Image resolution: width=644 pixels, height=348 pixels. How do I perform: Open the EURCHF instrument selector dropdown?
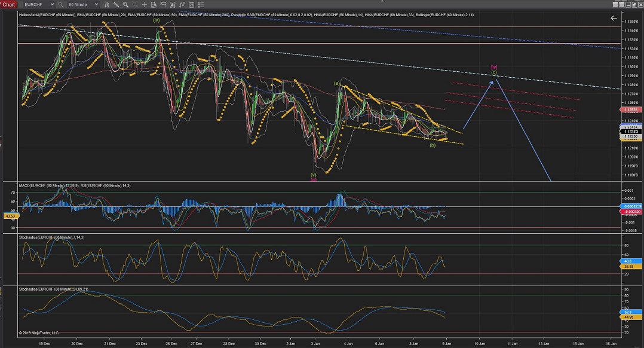[39, 5]
